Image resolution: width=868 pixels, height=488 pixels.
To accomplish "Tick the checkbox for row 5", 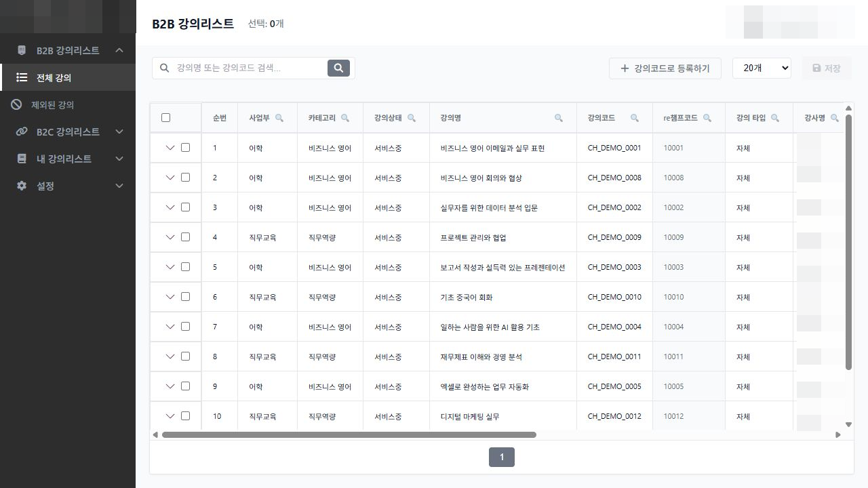I will 185,267.
